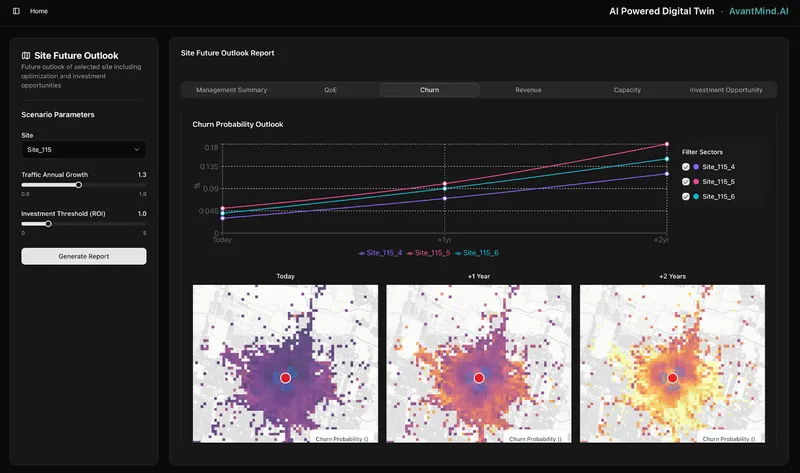The height and width of the screenshot is (473, 800).
Task: Click the red site marker on Today map
Action: point(285,378)
